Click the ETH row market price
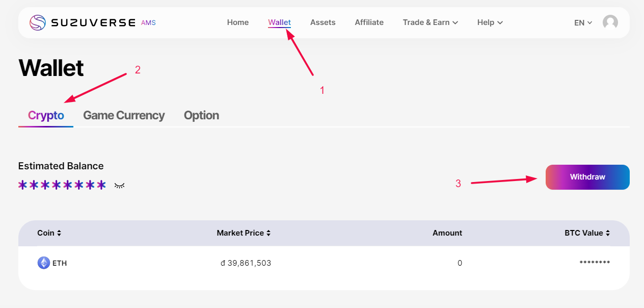Image resolution: width=644 pixels, height=308 pixels. point(246,263)
